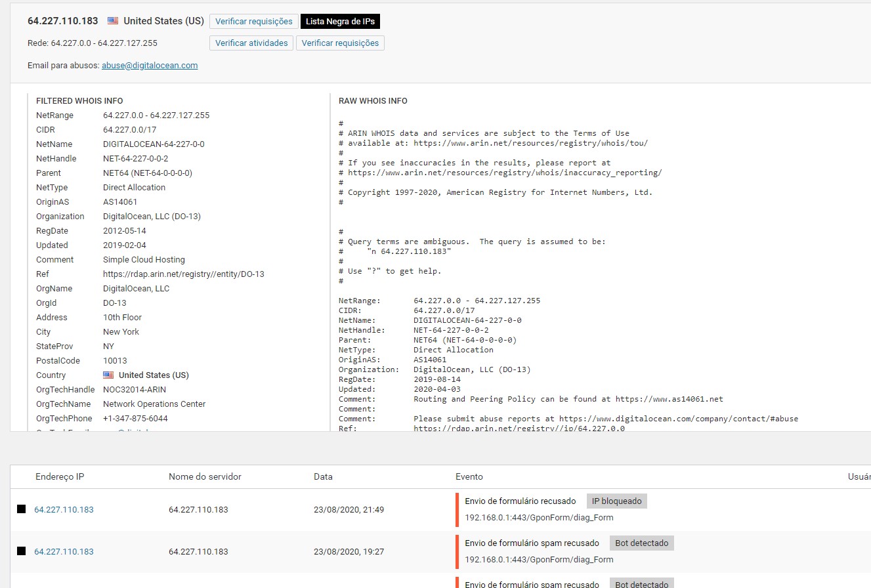Click the 64.227.110.183 heading at top

point(63,21)
